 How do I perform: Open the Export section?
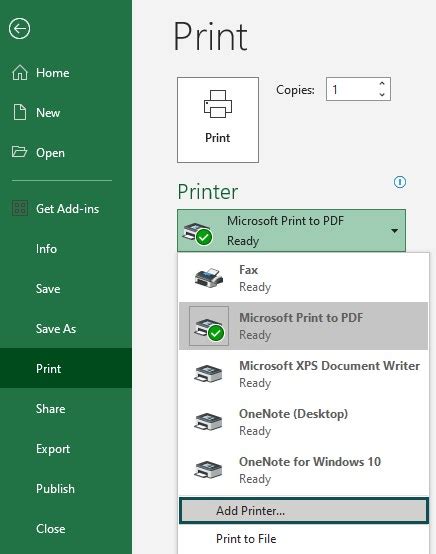(x=66, y=448)
